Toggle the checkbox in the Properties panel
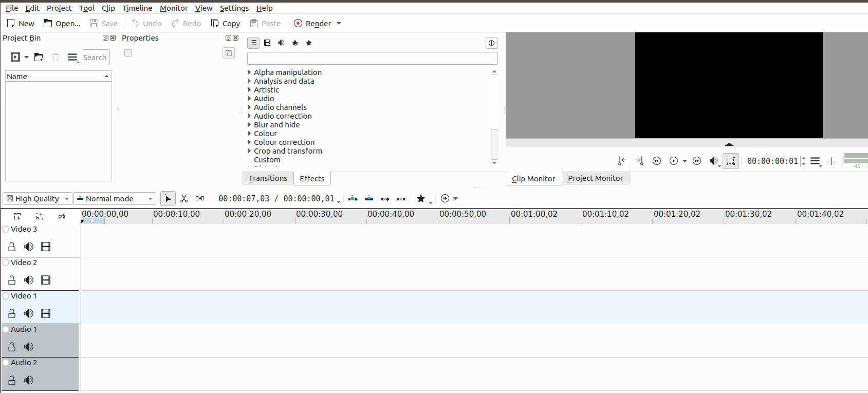Screen dimensions: 868x393 pos(128,53)
